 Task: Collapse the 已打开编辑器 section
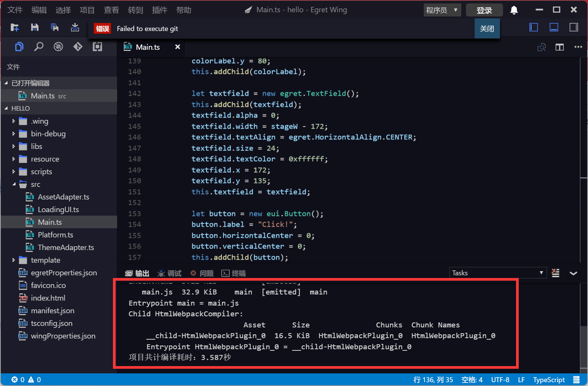(x=6, y=83)
